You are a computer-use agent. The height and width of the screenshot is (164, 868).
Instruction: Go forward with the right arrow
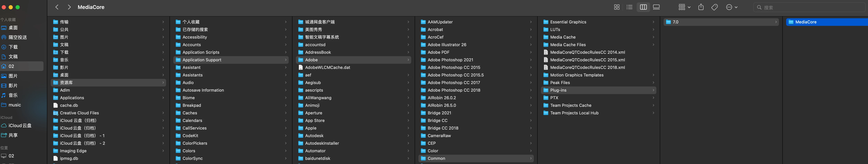pyautogui.click(x=69, y=7)
